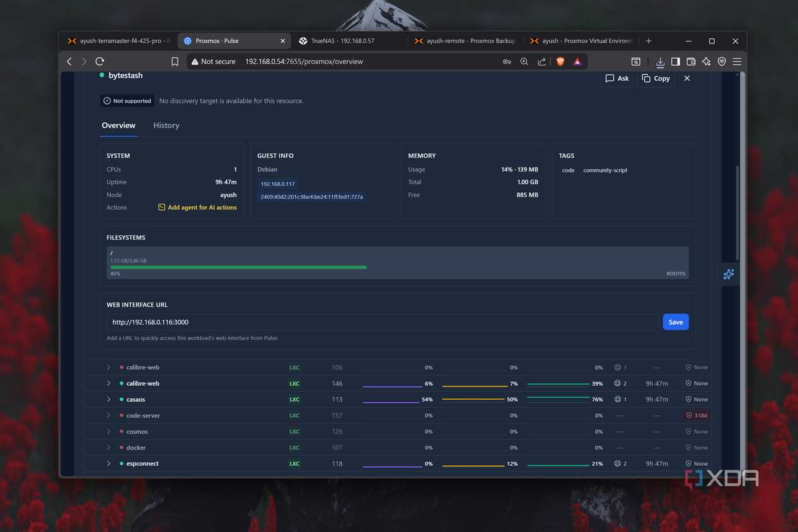Save the web interface URL

(x=676, y=322)
